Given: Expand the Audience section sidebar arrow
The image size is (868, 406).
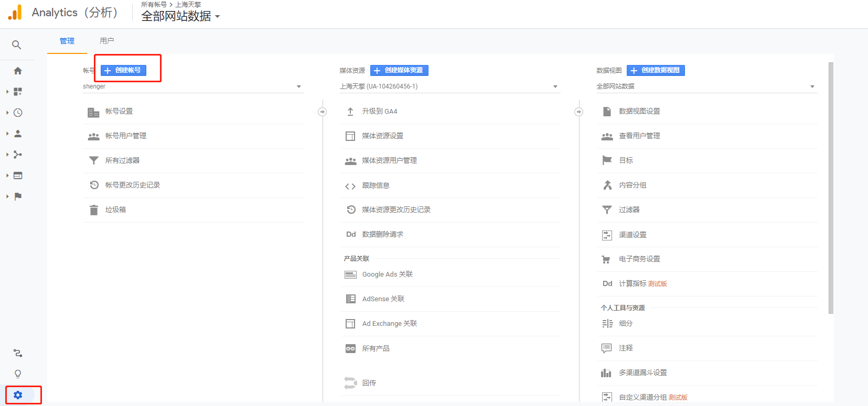Looking at the screenshot, I should point(7,134).
